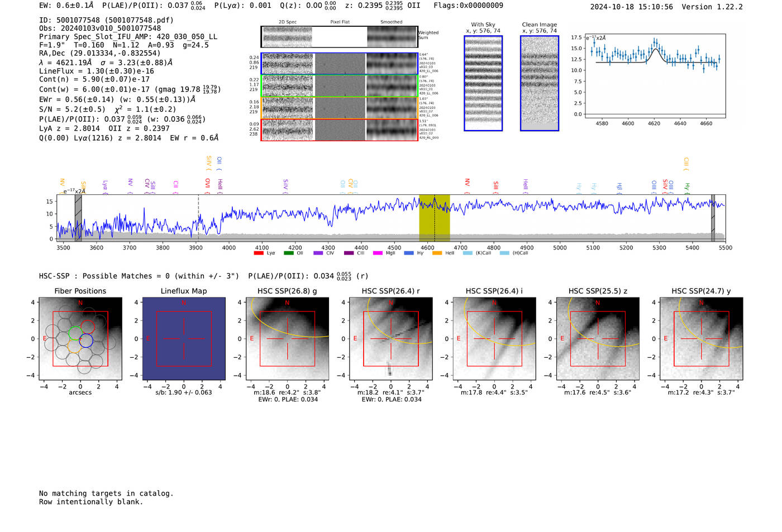Open the HSC SSP(26.4) i image
Image resolution: width=782 pixels, height=532 pixels.
point(494,339)
